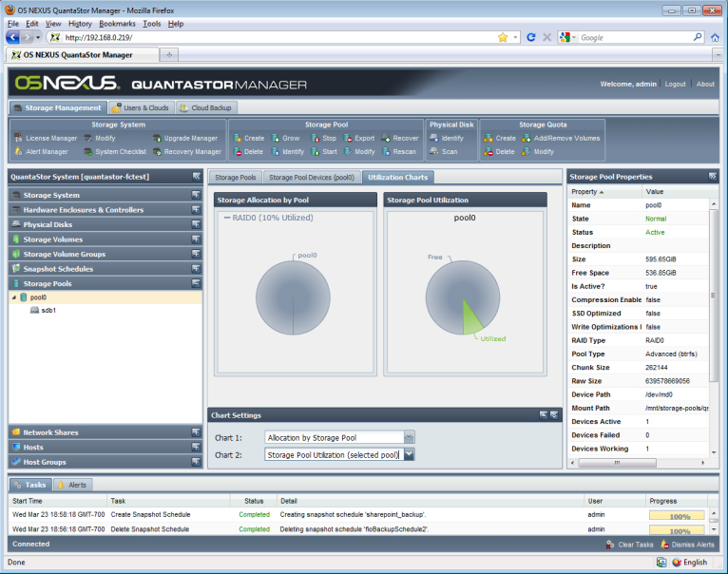The image size is (728, 574).
Task: Expand the Storage Volume Groups section
Action: pos(196,254)
